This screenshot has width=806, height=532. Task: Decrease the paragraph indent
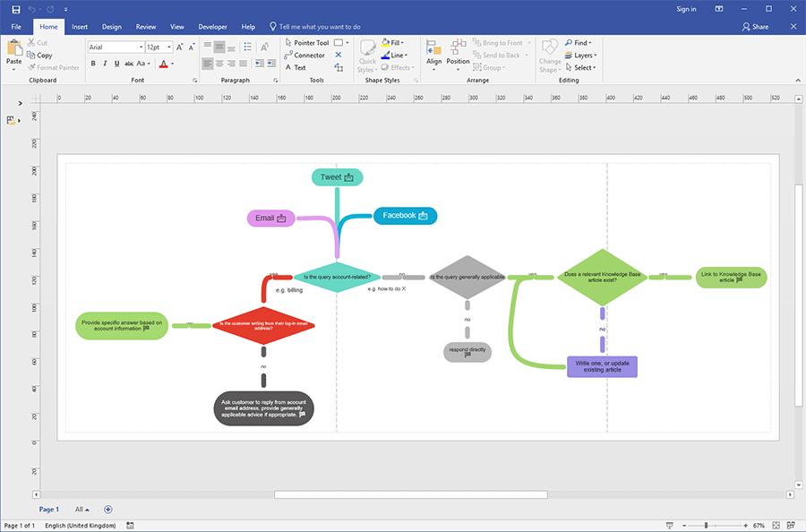tap(260, 64)
